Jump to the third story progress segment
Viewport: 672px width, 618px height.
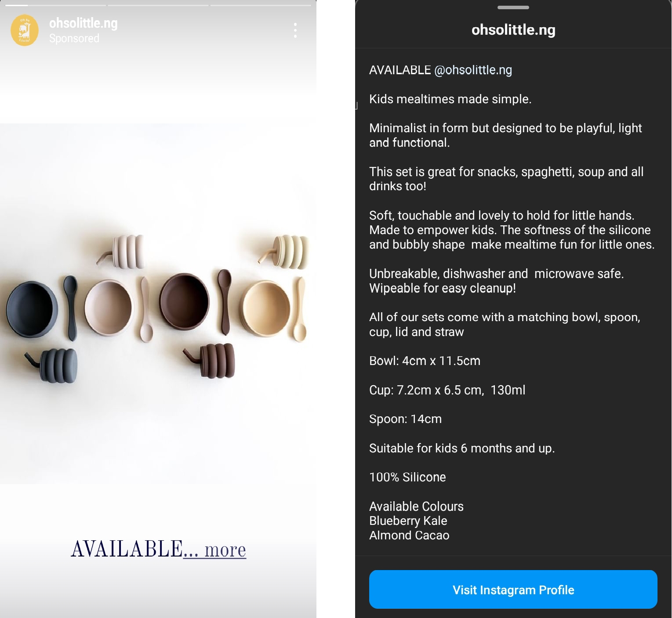(261, 5)
